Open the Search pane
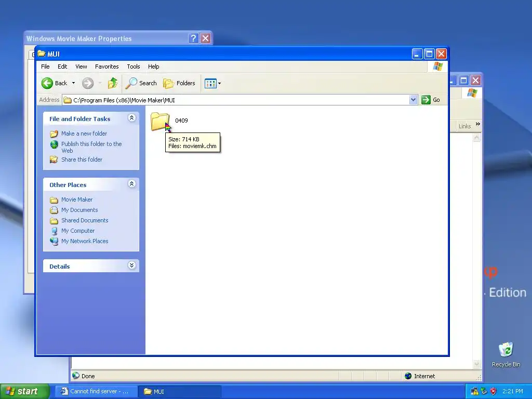Screen dimensions: 532x399 pos(141,83)
